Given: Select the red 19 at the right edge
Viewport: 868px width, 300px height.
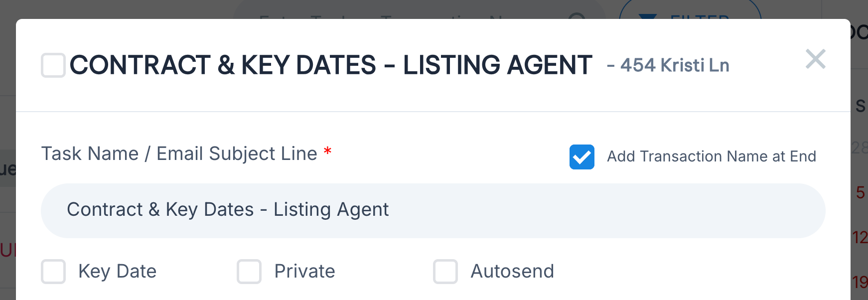Looking at the screenshot, I should point(860,282).
